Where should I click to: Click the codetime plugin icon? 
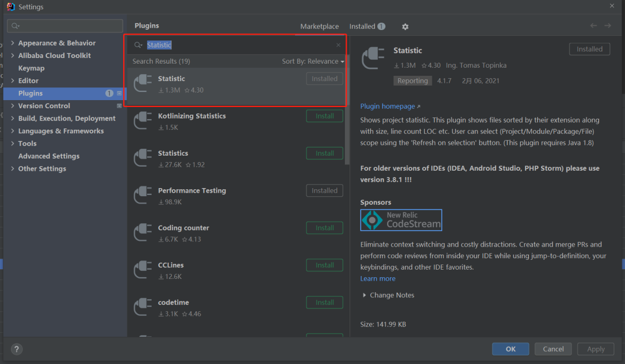pyautogui.click(x=143, y=307)
